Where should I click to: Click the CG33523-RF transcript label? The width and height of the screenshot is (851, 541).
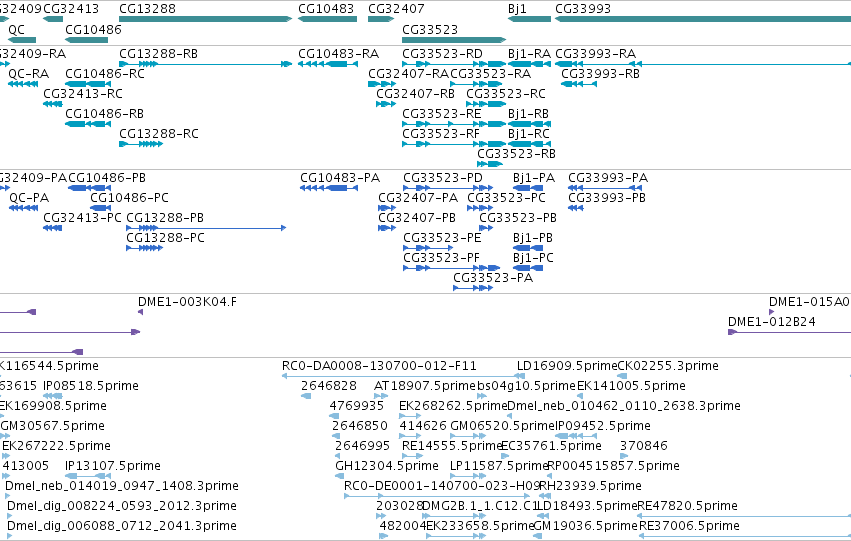coord(441,133)
